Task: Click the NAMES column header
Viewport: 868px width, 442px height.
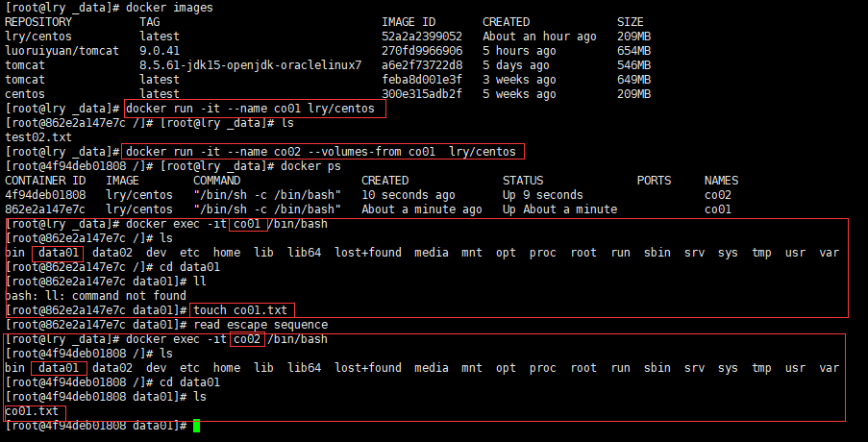Action: tap(721, 181)
